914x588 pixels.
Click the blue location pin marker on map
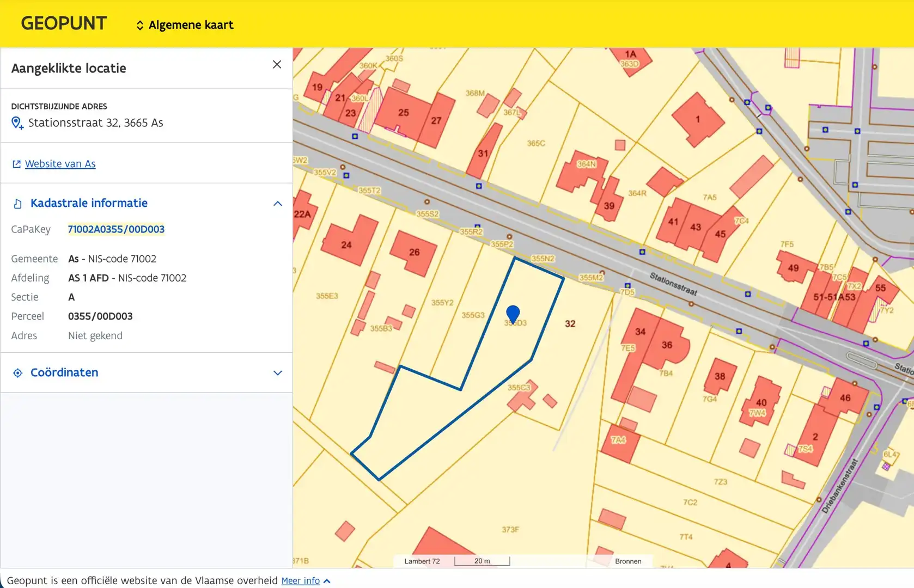[x=513, y=313]
